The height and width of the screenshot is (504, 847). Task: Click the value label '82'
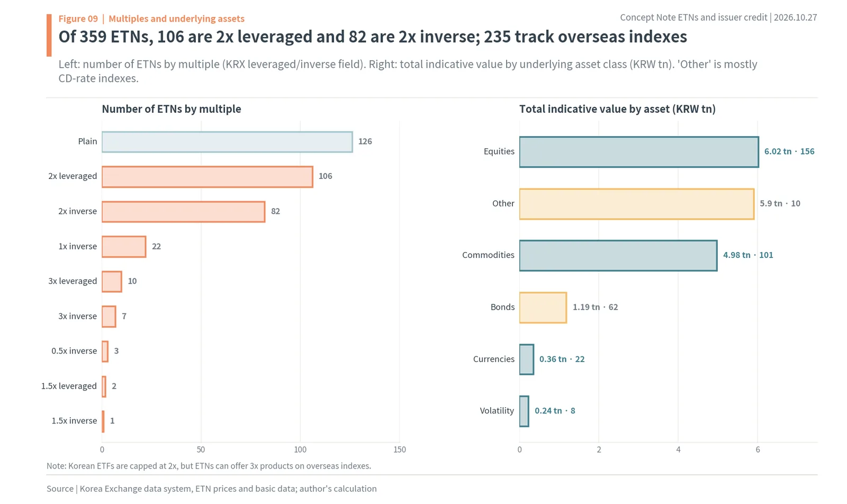click(275, 211)
